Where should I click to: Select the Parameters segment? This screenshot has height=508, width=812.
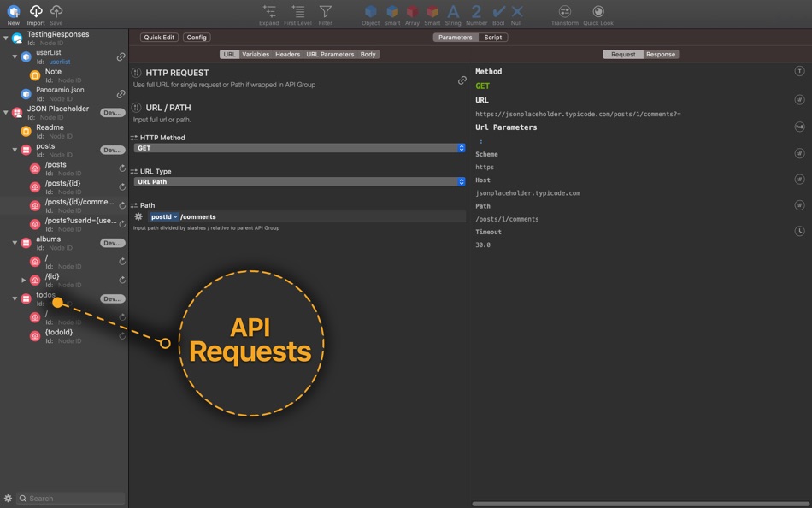point(456,38)
